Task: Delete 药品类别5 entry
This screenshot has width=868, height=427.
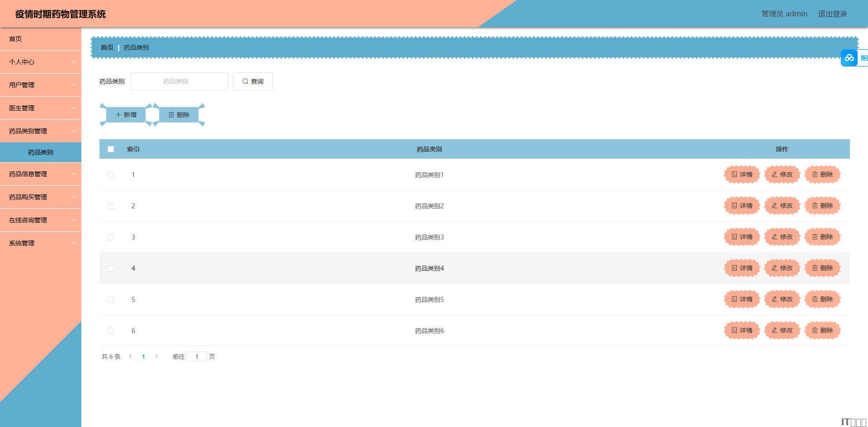Action: point(822,299)
